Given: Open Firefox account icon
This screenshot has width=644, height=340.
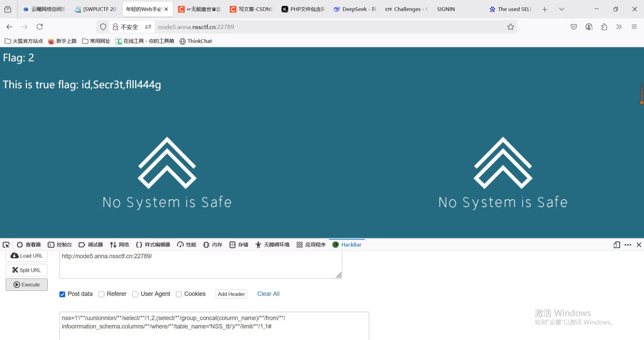Looking at the screenshot, I should click(x=589, y=27).
